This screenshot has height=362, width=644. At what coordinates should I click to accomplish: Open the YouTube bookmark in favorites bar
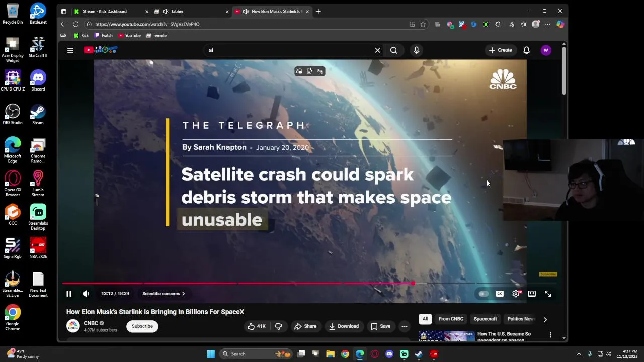coord(129,36)
